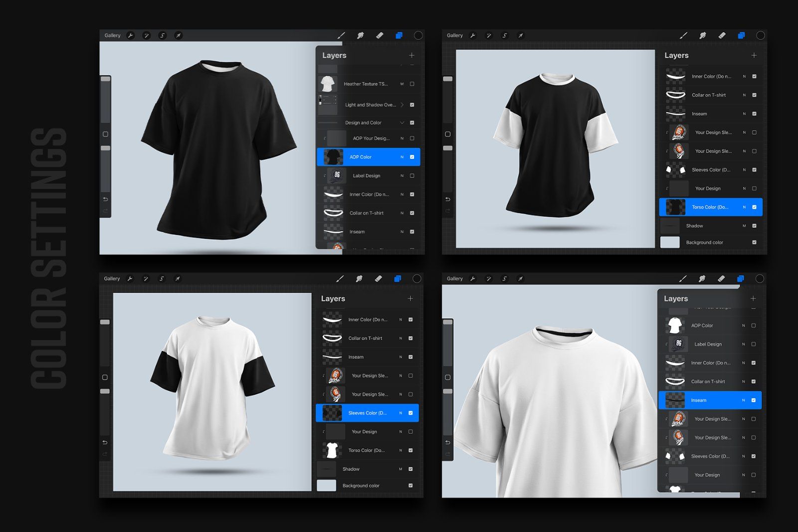Open the Layers panel icon
798x532 pixels.
[398, 35]
